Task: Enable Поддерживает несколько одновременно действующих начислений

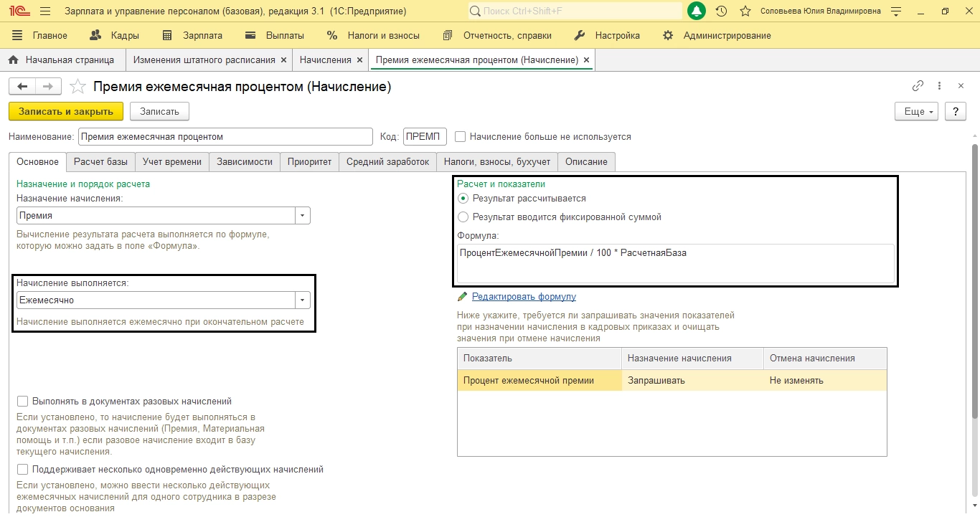Action: click(22, 470)
